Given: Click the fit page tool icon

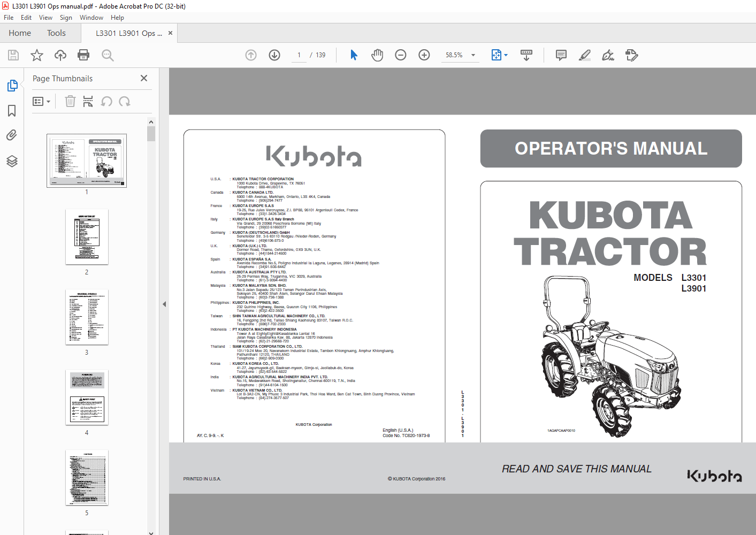Looking at the screenshot, I should click(x=496, y=55).
